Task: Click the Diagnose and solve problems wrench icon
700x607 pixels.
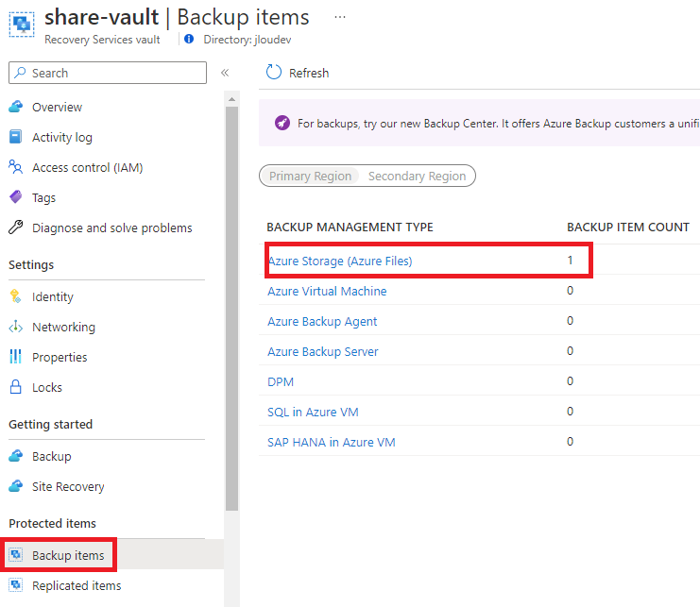Action: click(16, 228)
